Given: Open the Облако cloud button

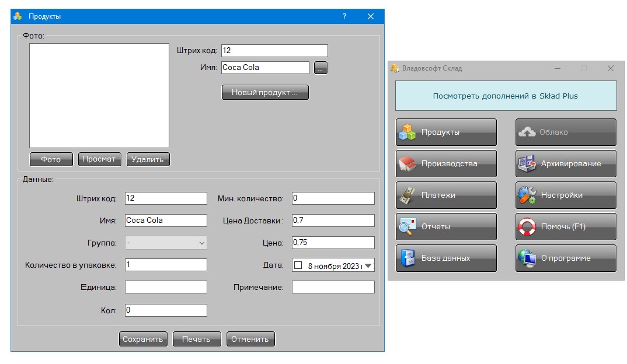Looking at the screenshot, I should [x=566, y=132].
